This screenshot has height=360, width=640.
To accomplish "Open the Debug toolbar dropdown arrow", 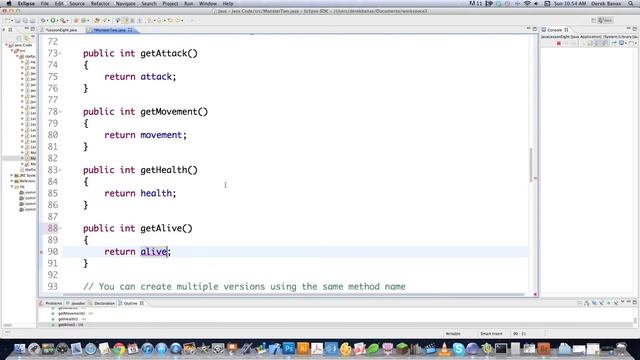I will 47,20.
